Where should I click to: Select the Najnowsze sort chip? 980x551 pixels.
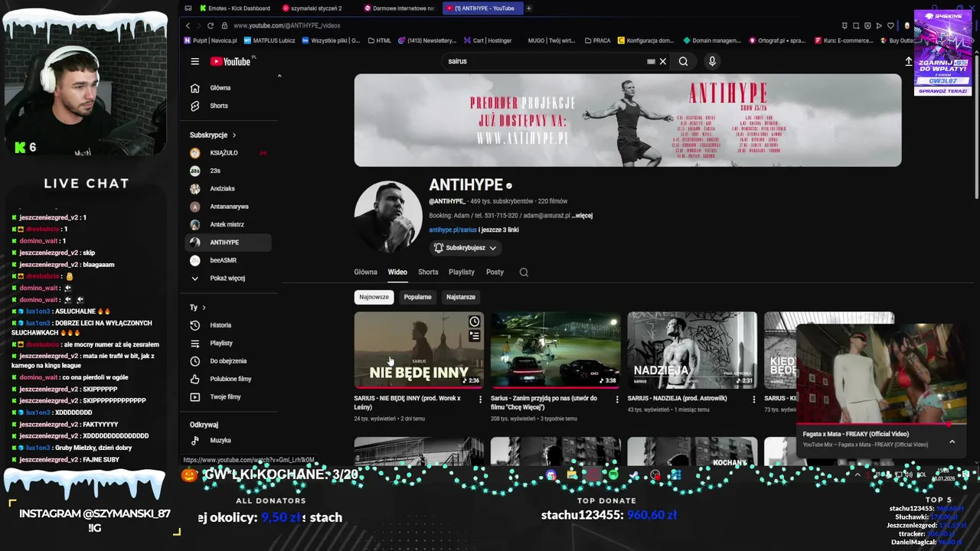tap(374, 297)
